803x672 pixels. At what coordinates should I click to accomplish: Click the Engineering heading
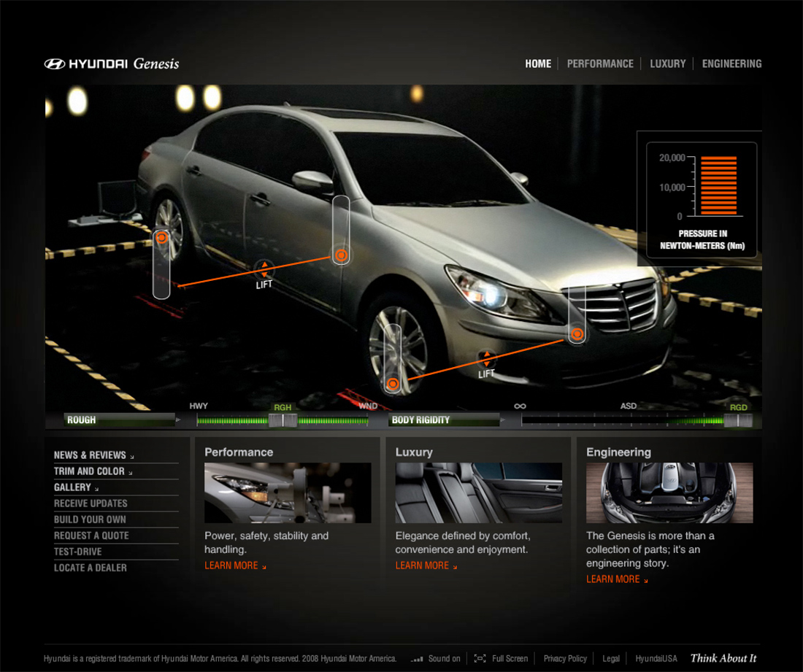click(618, 452)
